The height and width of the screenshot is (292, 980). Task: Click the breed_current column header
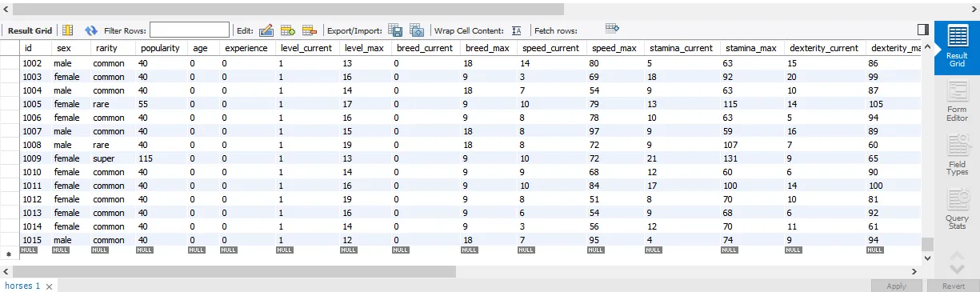426,48
